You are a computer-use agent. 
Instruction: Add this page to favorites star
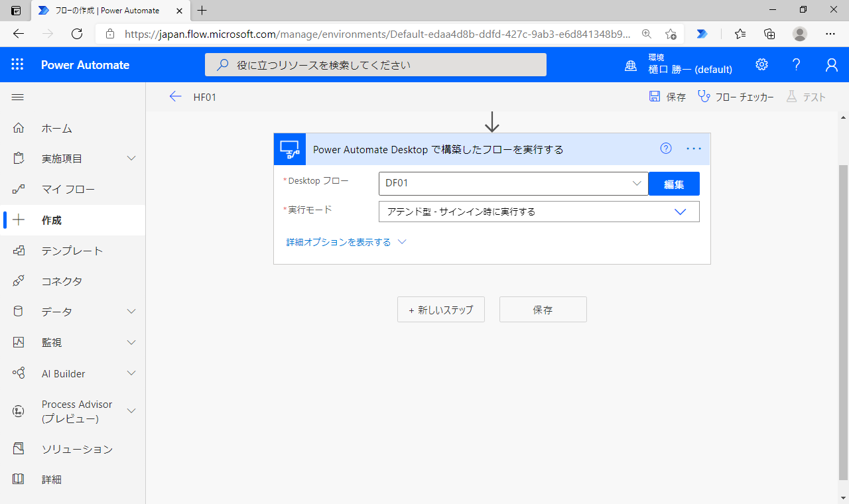(x=671, y=34)
